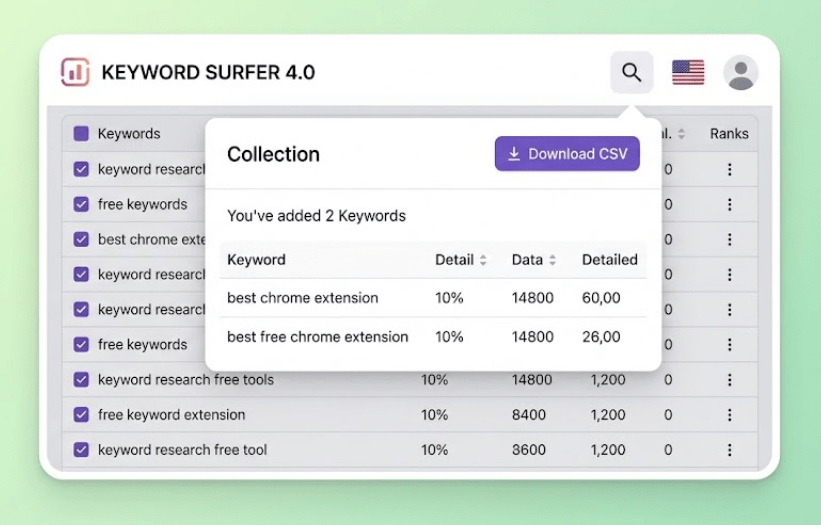Uncheck the 'free keyword extension' checkbox
821x525 pixels.
tap(81, 415)
